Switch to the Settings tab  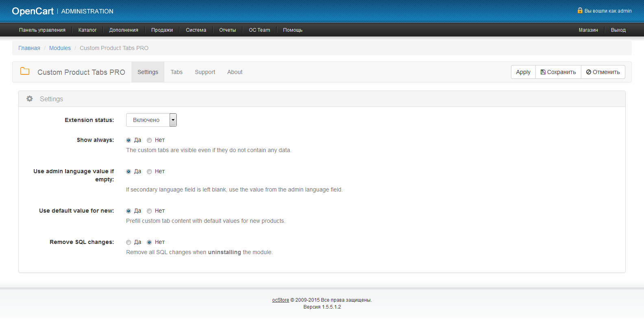point(148,72)
